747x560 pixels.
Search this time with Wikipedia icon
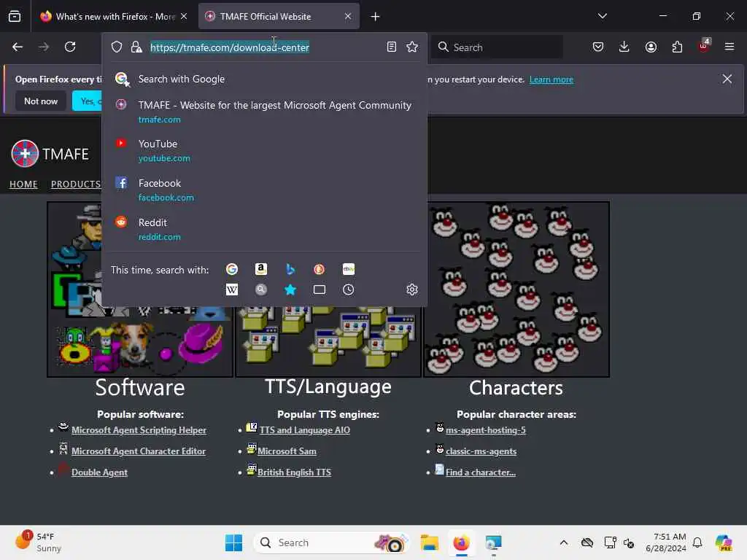[231, 289]
